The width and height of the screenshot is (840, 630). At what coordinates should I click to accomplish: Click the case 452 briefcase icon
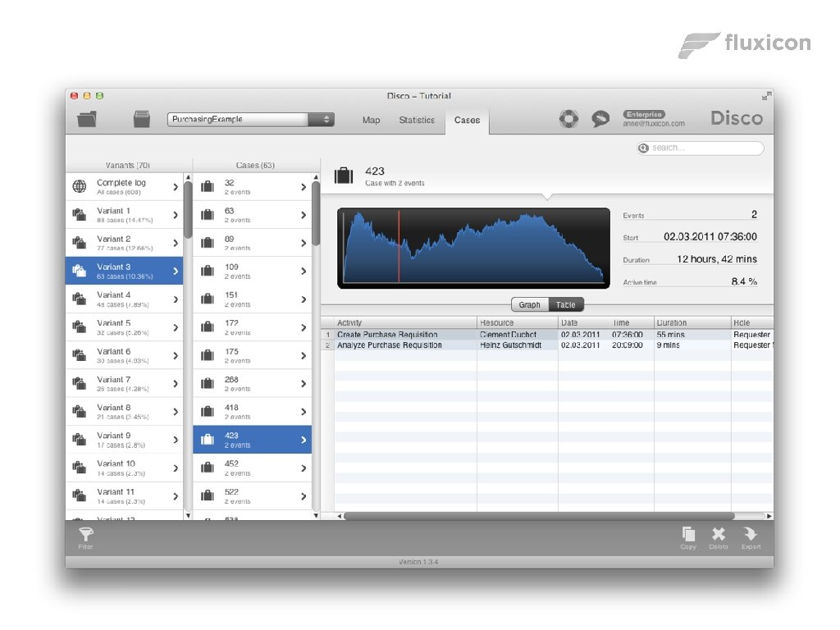tap(208, 468)
